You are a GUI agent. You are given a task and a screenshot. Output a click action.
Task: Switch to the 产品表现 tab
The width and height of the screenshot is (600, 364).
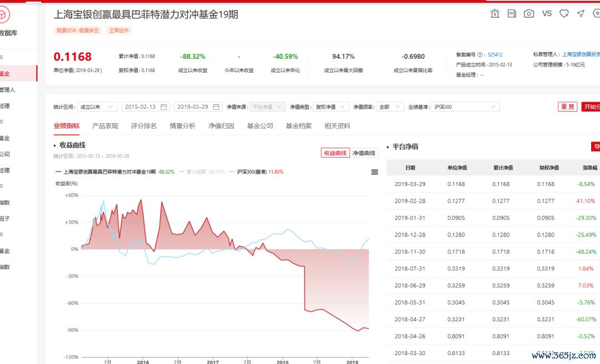point(105,126)
